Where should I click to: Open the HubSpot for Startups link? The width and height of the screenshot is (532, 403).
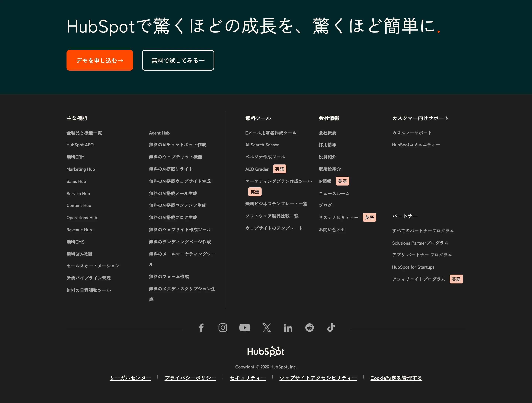click(413, 267)
